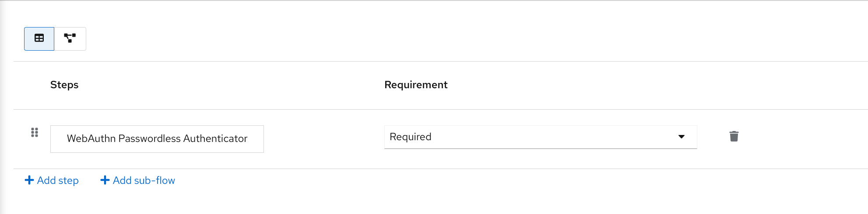
Task: Open the Requirement dropdown showing Required
Action: pyautogui.click(x=540, y=137)
